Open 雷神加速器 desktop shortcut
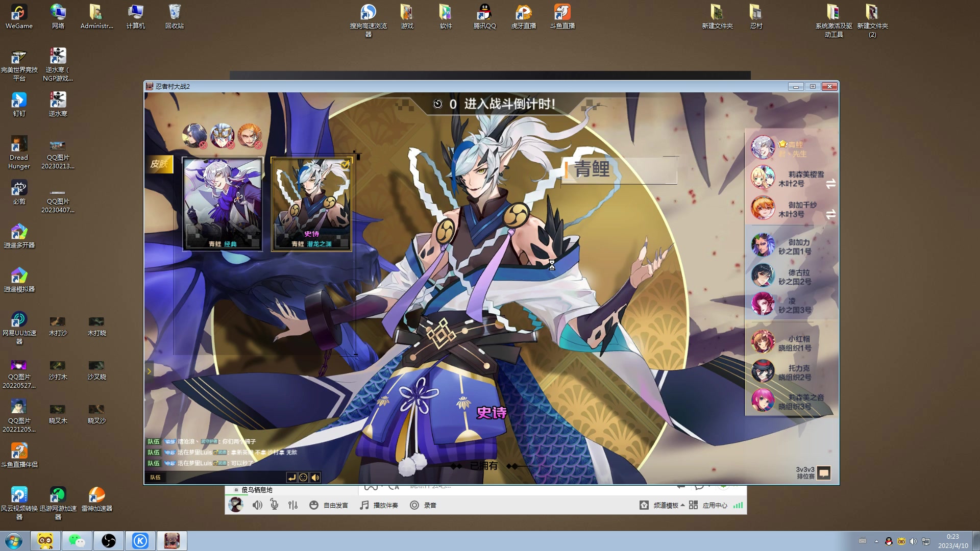The width and height of the screenshot is (980, 551). pos(96,499)
